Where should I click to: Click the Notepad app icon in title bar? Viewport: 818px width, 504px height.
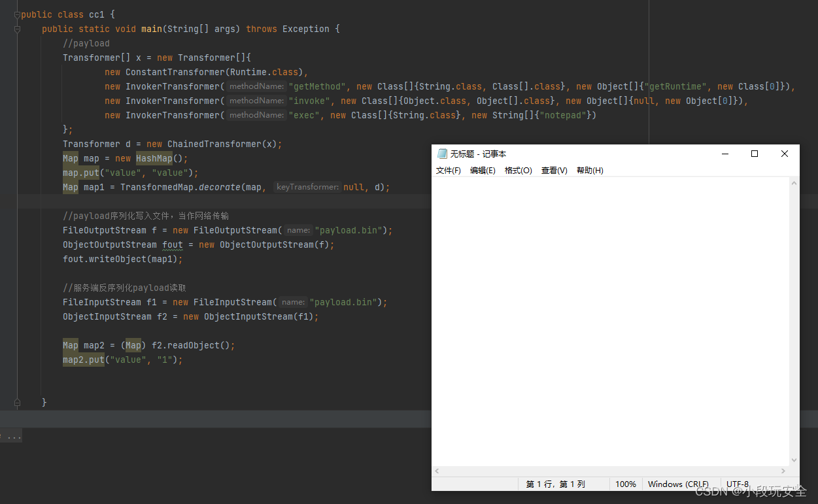pos(442,154)
